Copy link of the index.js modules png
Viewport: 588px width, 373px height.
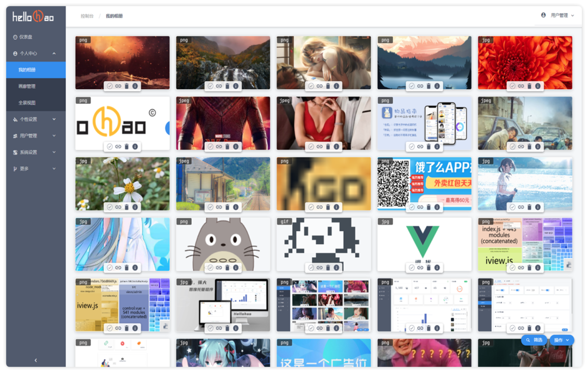click(521, 268)
